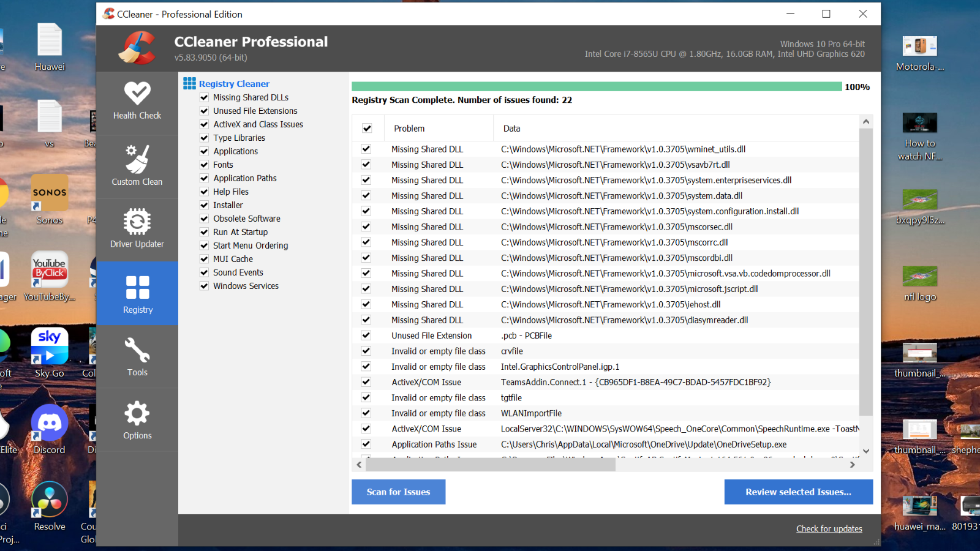Image resolution: width=980 pixels, height=551 pixels.
Task: Toggle the Installer checkbox
Action: click(204, 205)
